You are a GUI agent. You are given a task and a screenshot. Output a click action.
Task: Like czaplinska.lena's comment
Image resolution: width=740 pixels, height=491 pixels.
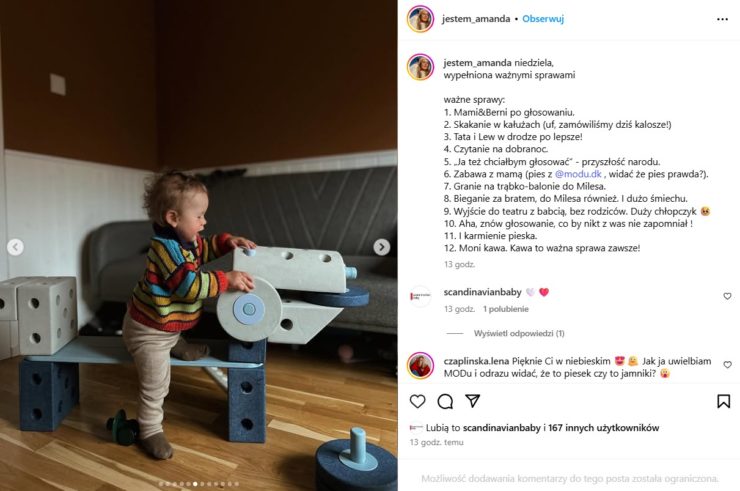point(727,364)
